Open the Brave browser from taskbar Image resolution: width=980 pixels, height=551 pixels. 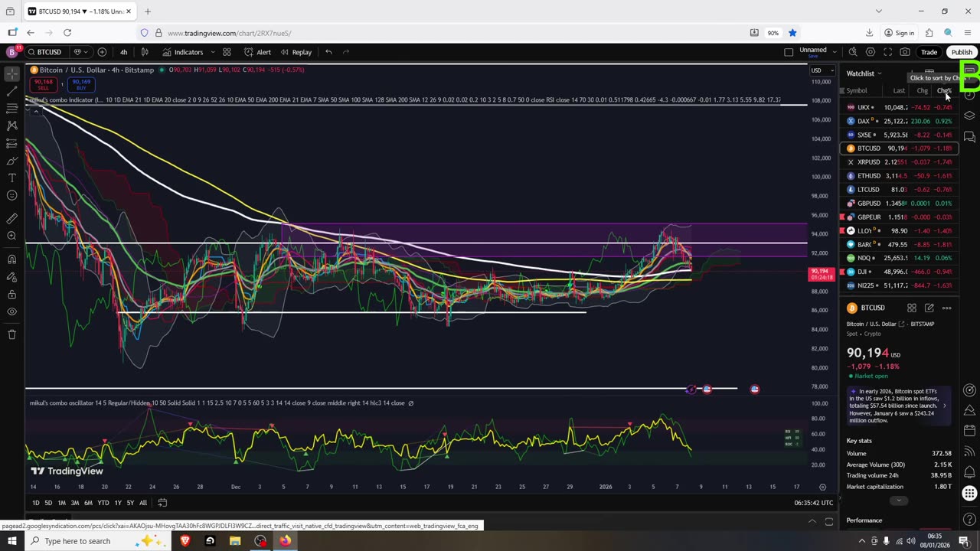185,541
